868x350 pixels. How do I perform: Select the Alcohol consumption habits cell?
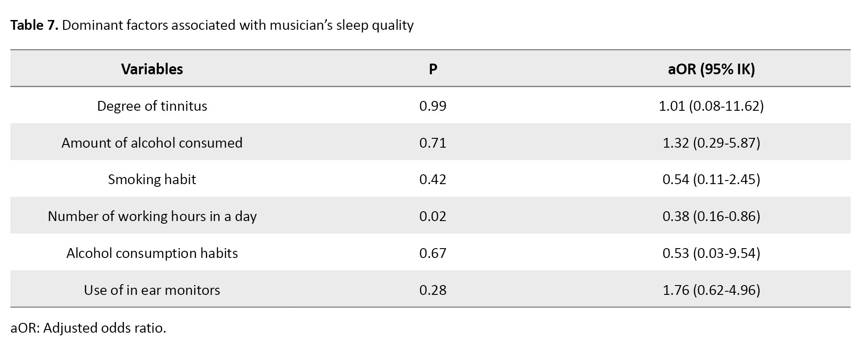click(152, 253)
